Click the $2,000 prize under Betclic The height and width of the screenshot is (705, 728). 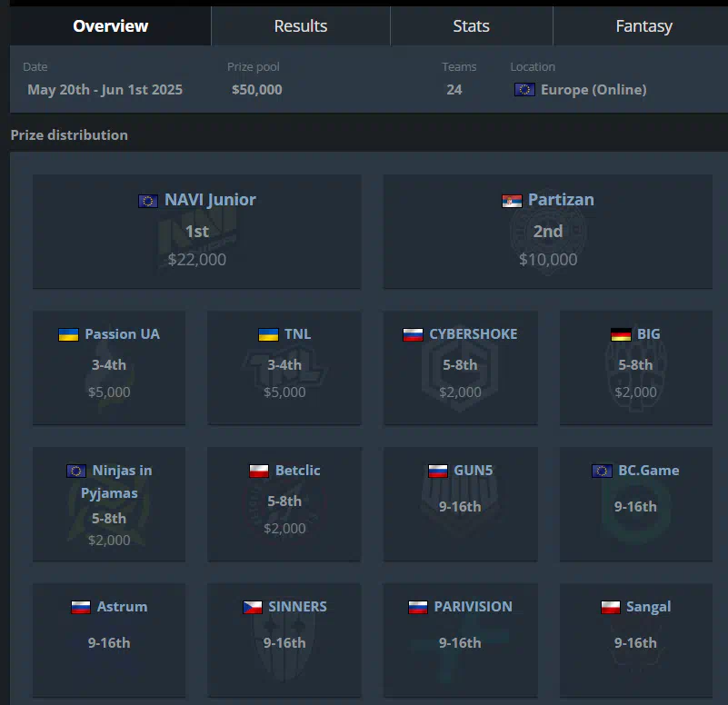(x=284, y=529)
